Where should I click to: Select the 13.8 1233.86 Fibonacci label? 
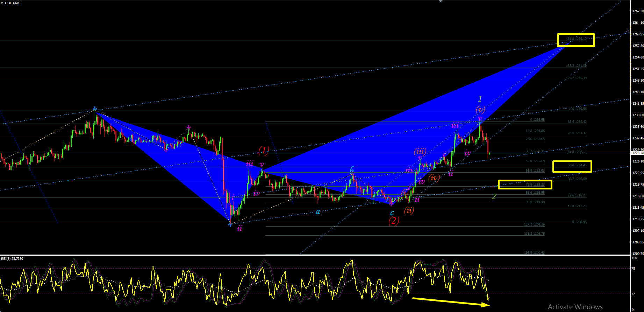pos(535,131)
